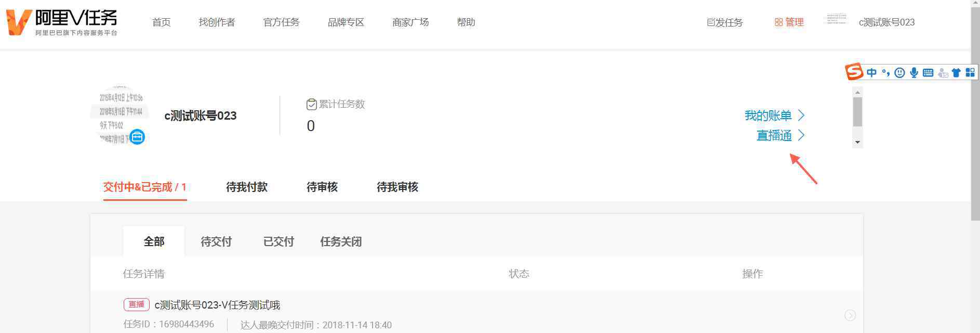Expand the 我的账单 chevron arrow
This screenshot has height=333, width=980.
801,115
